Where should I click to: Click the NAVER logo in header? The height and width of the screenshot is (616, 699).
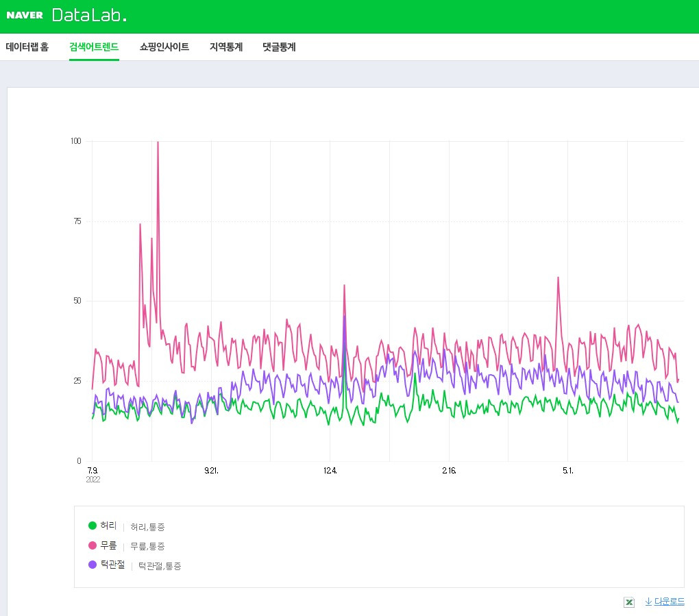click(25, 15)
